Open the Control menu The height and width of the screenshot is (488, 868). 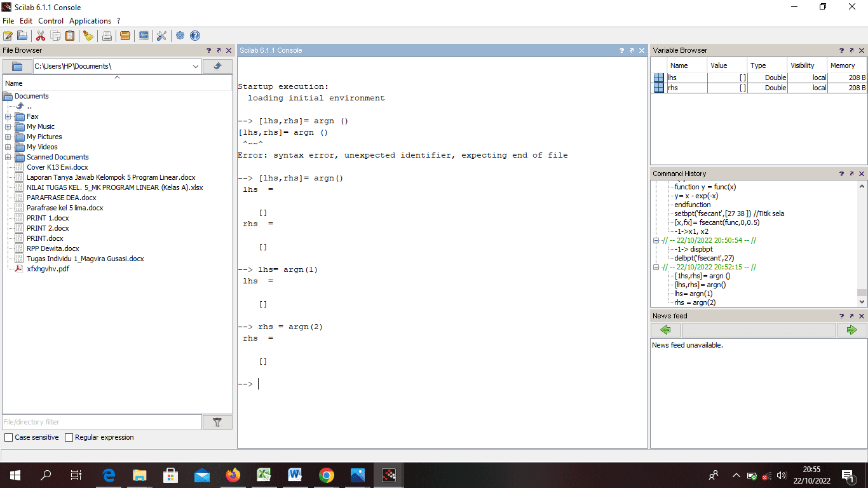(51, 21)
